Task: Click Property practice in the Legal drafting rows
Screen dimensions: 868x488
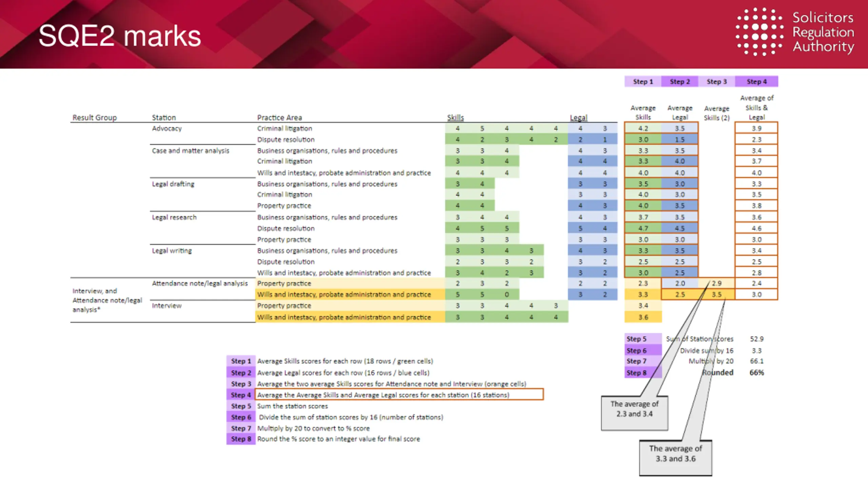Action: (x=284, y=206)
